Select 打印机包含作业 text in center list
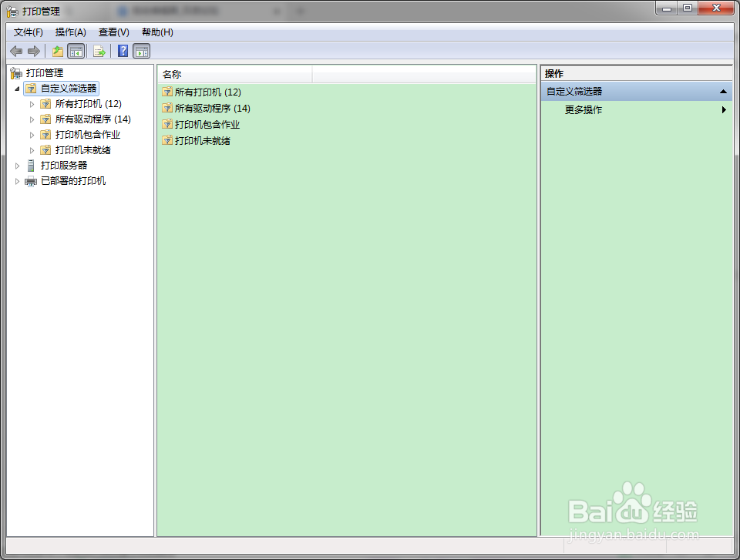 tap(207, 125)
